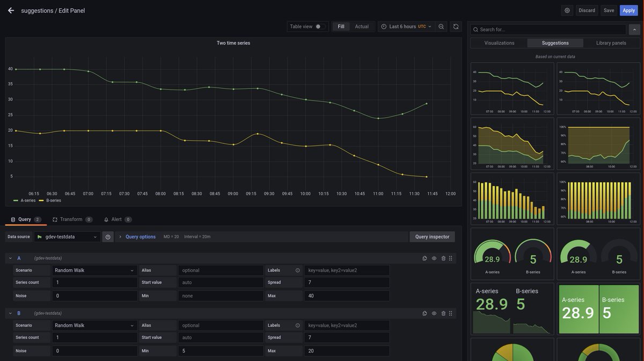This screenshot has height=361, width=644.
Task: Expand Query options section
Action: pyautogui.click(x=141, y=237)
